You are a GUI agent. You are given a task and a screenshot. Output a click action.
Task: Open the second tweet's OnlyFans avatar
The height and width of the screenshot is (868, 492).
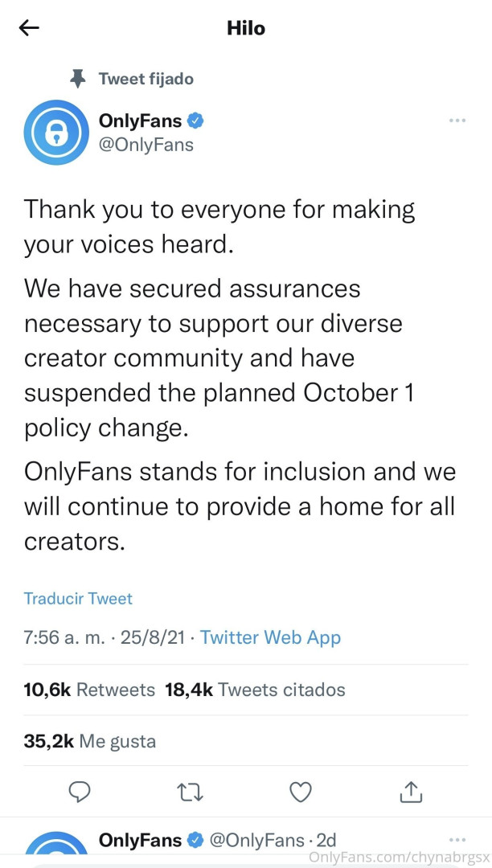point(55,852)
